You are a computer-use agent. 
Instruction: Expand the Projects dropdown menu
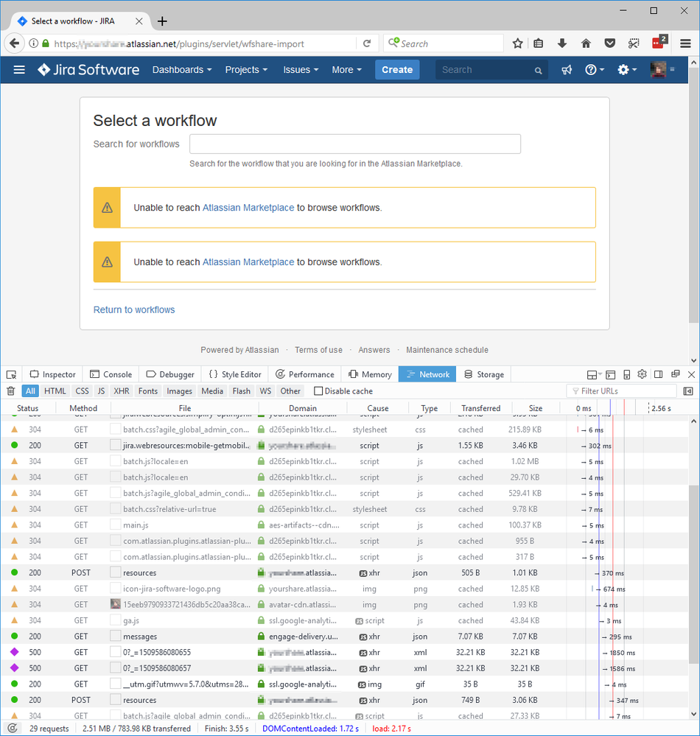pyautogui.click(x=247, y=70)
